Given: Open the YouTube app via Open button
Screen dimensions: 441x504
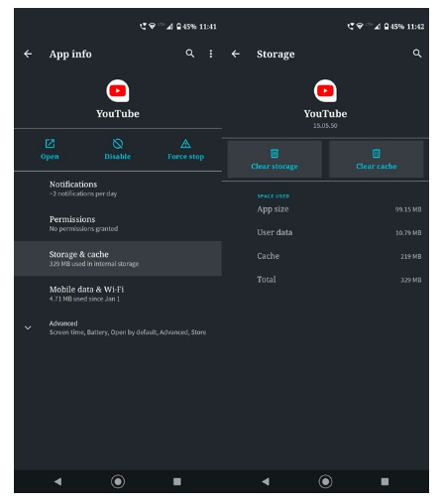Looking at the screenshot, I should [50, 150].
